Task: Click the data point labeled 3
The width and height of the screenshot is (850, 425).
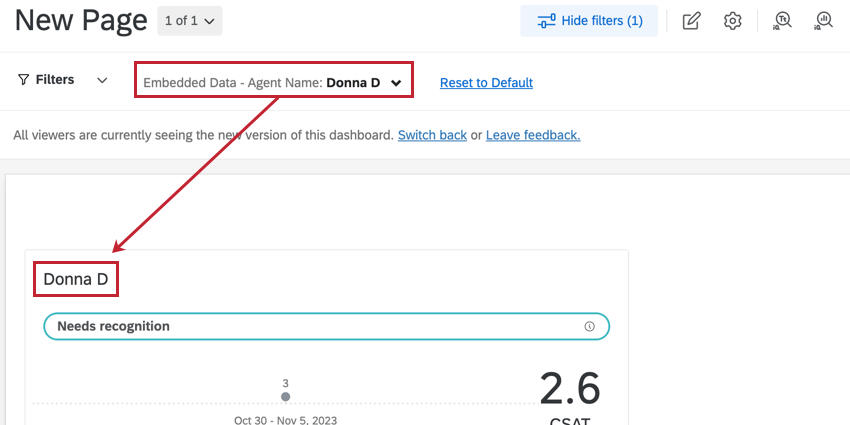Action: click(x=286, y=397)
